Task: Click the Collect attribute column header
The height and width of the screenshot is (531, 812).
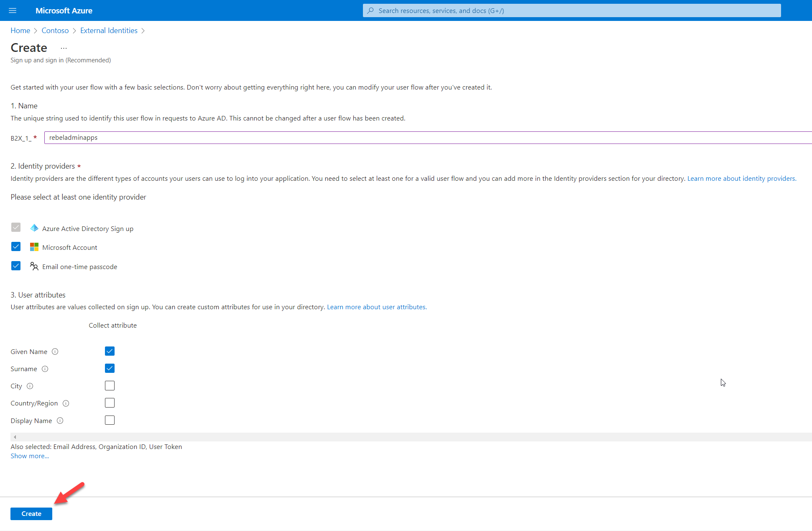Action: [112, 326]
